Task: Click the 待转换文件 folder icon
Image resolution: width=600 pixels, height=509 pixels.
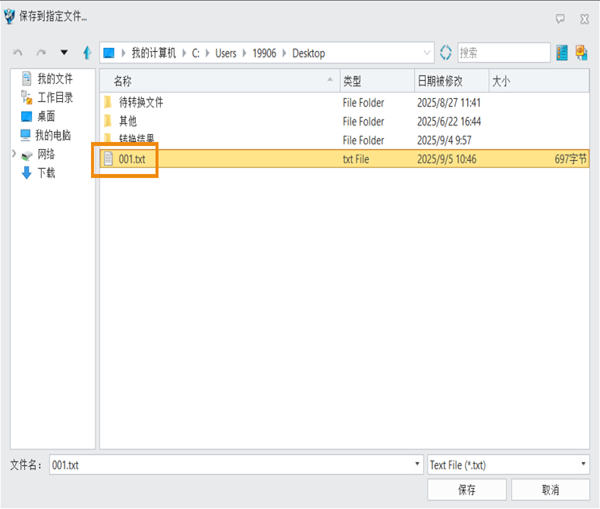Action: pos(108,102)
